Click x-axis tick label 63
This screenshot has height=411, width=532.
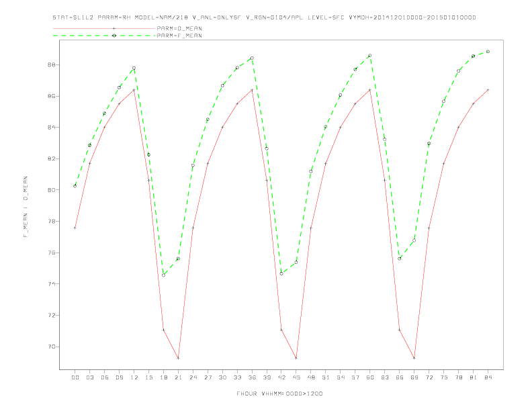coord(385,377)
